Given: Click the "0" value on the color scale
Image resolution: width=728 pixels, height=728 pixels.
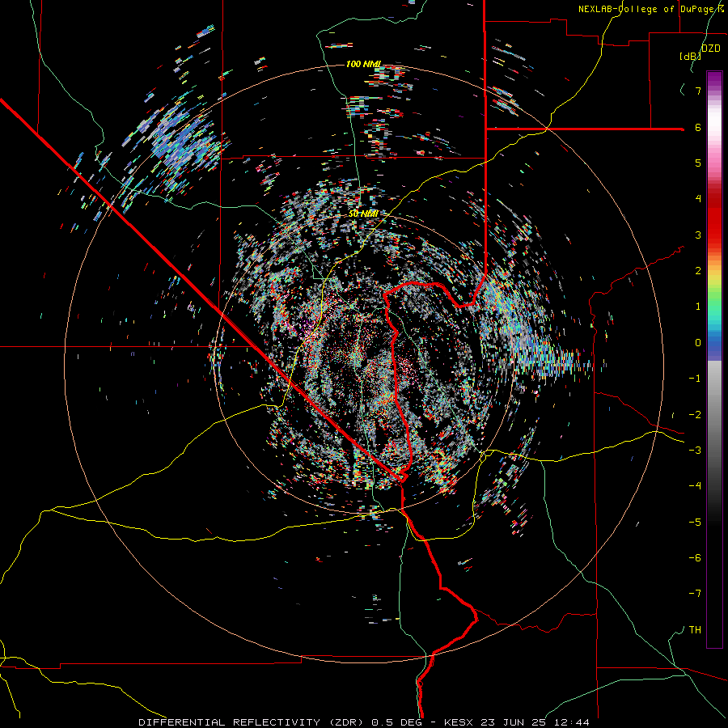Looking at the screenshot, I should pyautogui.click(x=698, y=343).
